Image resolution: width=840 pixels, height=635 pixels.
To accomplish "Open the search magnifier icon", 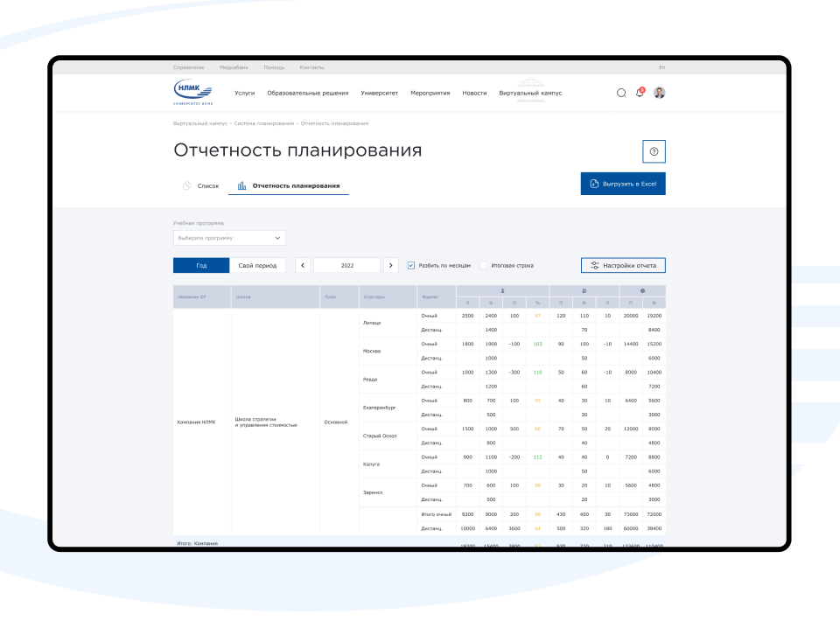I will [x=621, y=93].
